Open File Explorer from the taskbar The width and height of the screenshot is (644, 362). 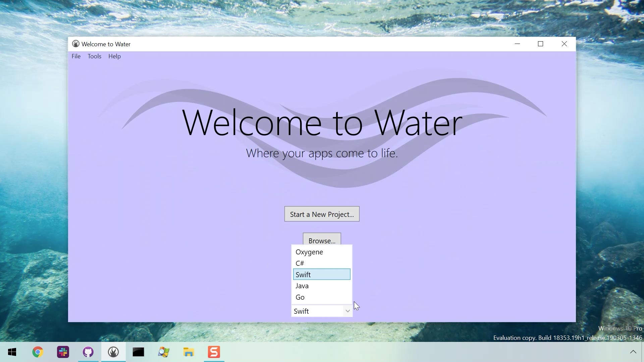[x=189, y=352]
